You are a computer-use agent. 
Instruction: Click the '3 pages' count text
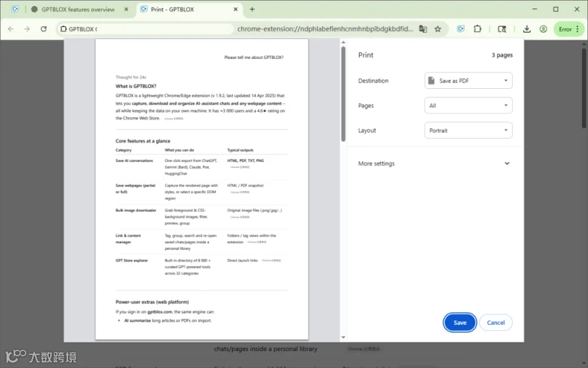pos(502,55)
